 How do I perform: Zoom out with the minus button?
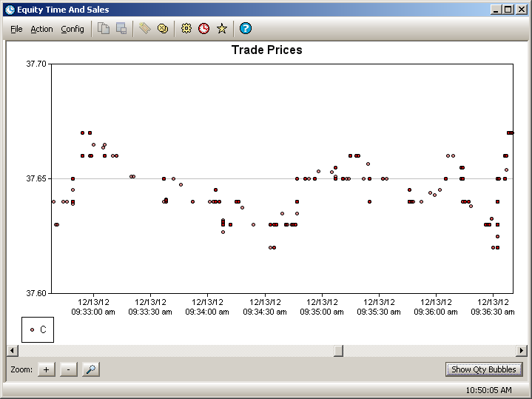(69, 369)
